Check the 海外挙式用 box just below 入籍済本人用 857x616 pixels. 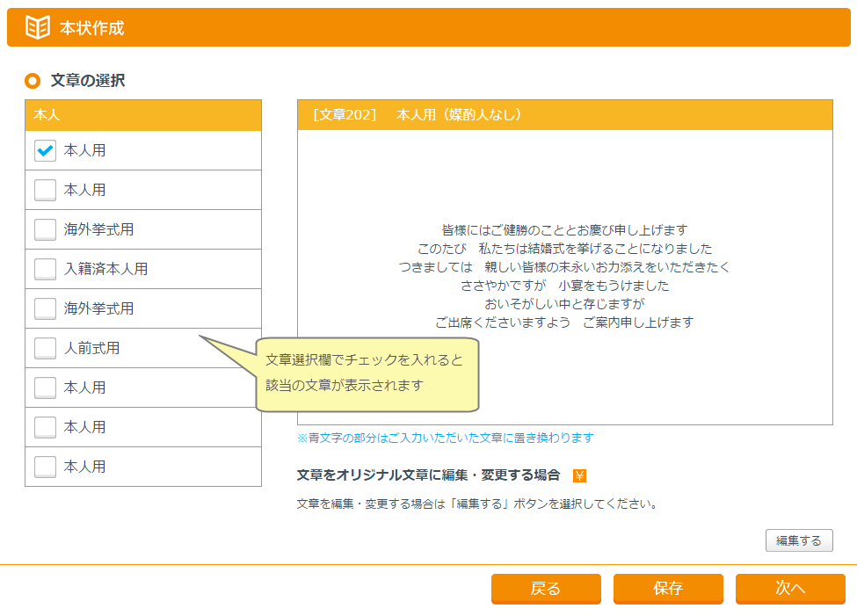46,308
